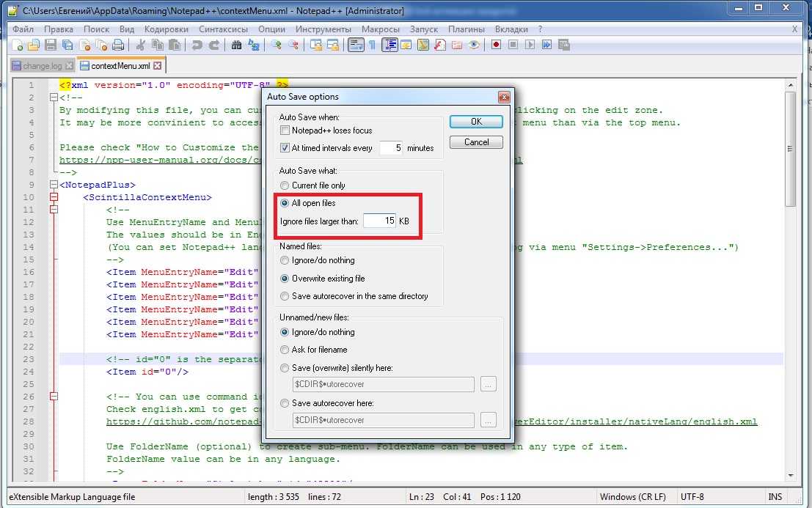Toggle Word Wrap from the toolbar
Screen dimensions: 812x508
coord(357,45)
